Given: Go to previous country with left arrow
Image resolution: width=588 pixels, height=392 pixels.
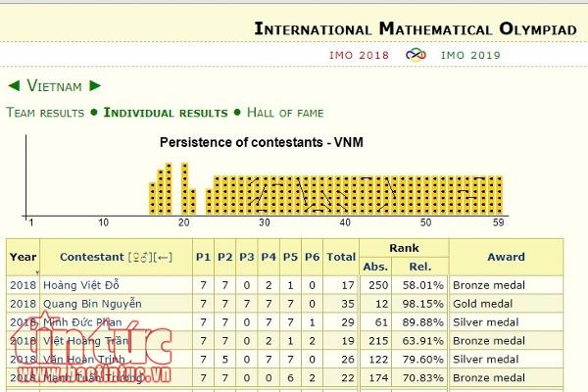Looking at the screenshot, I should pos(14,86).
